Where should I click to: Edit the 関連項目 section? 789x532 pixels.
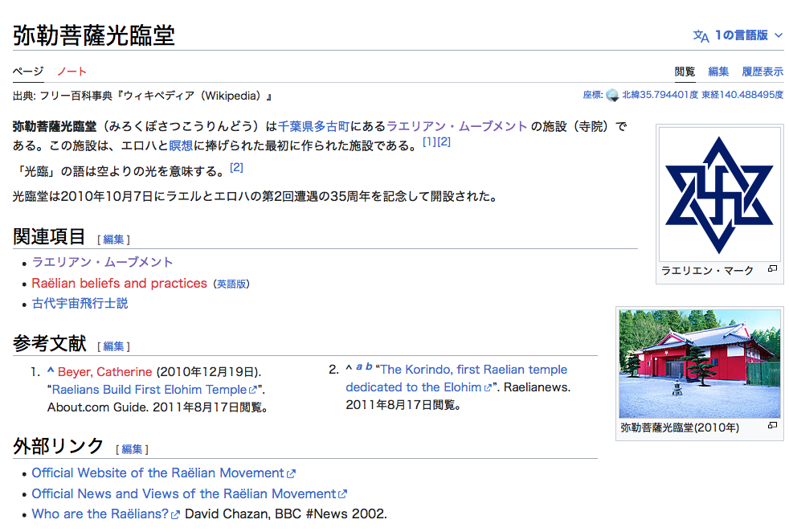pyautogui.click(x=113, y=239)
